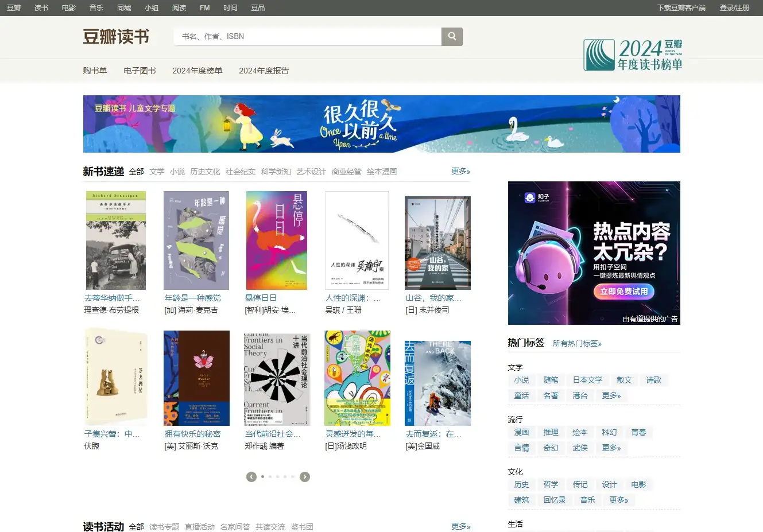Screen dimensions: 763x532
Task: Open FM from the top menu bar
Action: (204, 7)
